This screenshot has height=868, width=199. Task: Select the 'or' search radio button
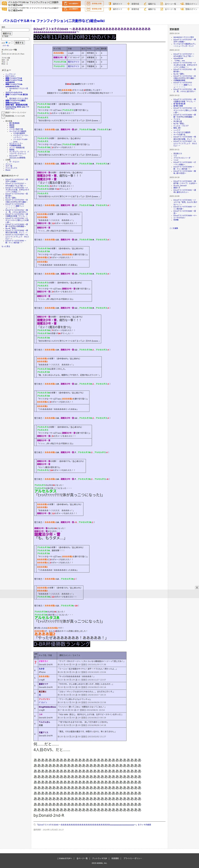(12, 42)
